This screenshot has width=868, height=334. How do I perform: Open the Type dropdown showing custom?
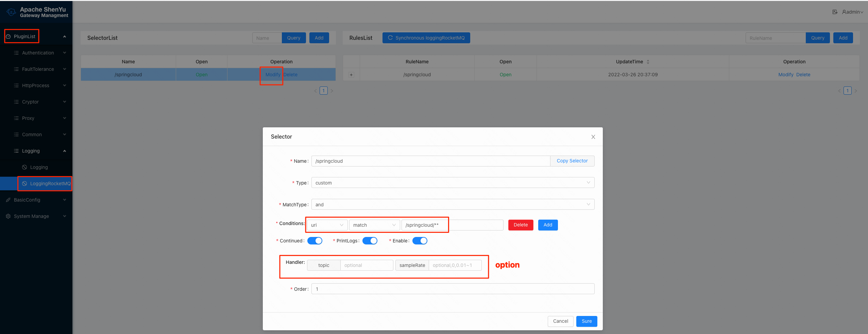tap(453, 183)
